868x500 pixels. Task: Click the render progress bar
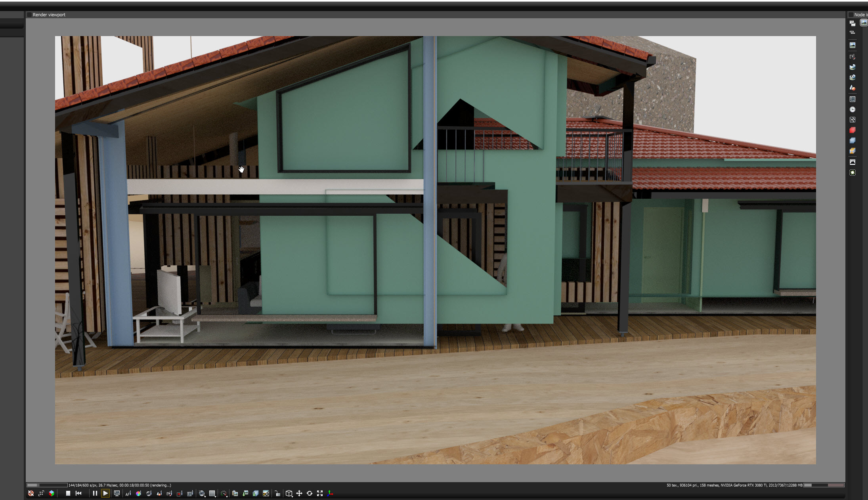tap(47, 485)
